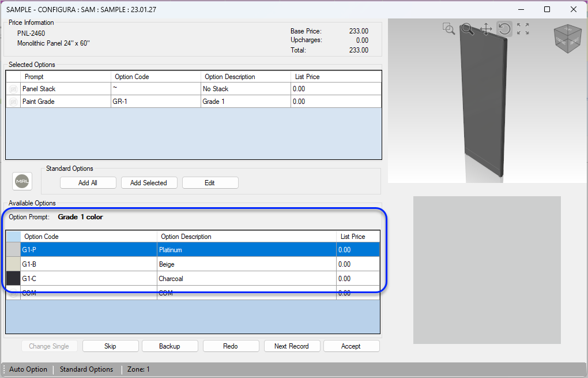Click the RIGHT face of the navigation cube

click(574, 42)
